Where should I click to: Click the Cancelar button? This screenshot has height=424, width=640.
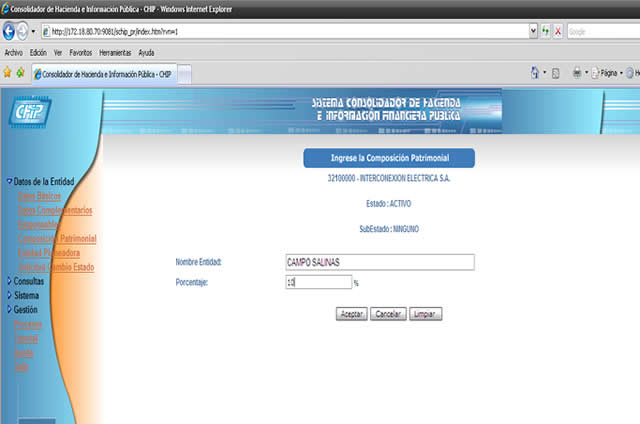click(x=388, y=314)
